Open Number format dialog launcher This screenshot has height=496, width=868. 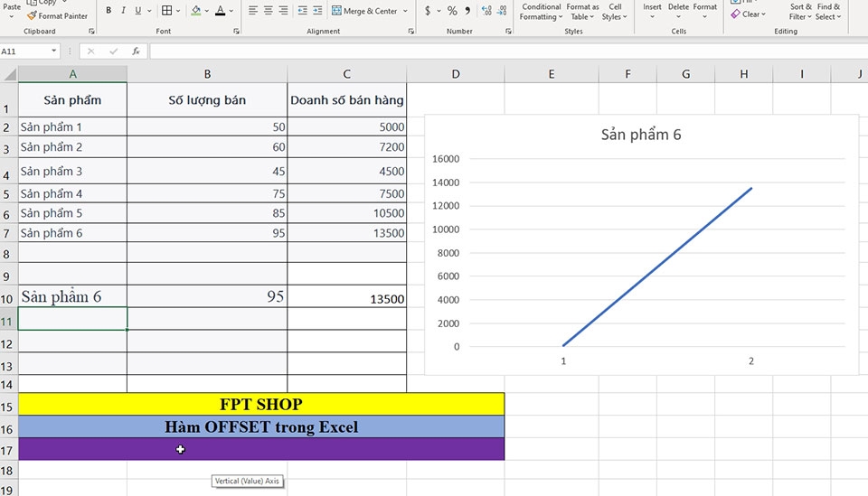coord(508,32)
